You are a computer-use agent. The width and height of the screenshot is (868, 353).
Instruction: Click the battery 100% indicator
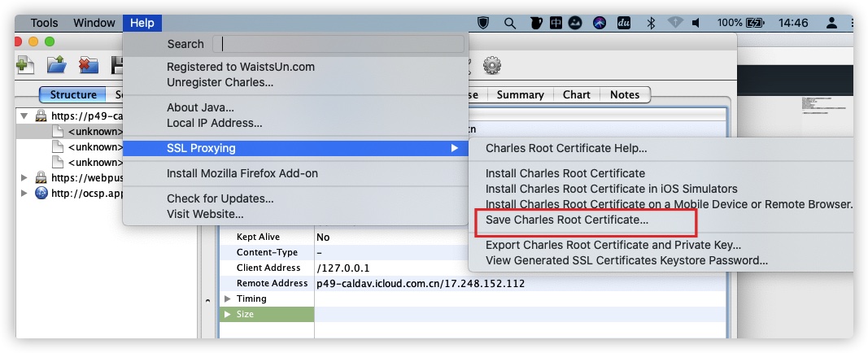pyautogui.click(x=740, y=24)
